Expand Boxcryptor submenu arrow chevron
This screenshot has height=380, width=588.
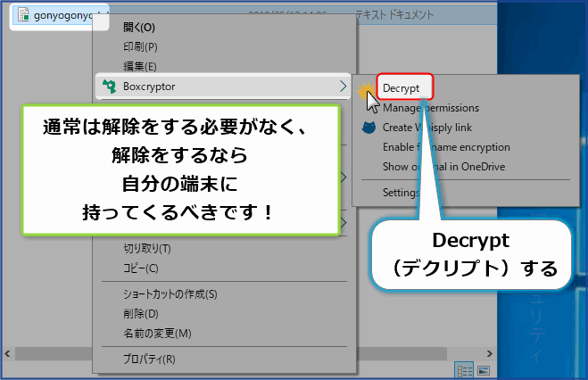(x=343, y=87)
